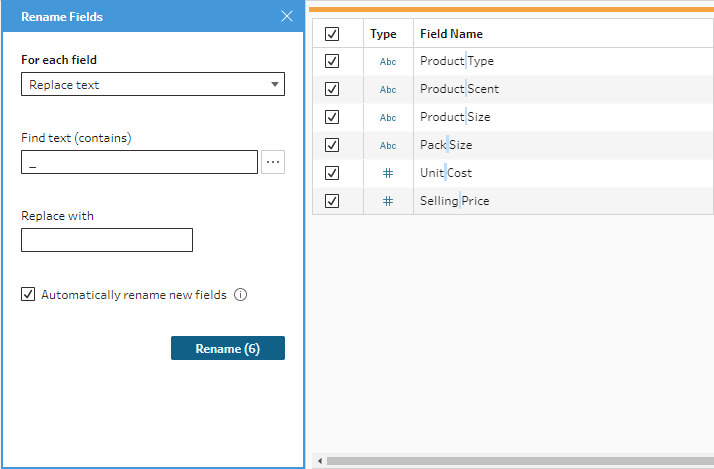Disable Automatically rename new fields

tap(28, 295)
